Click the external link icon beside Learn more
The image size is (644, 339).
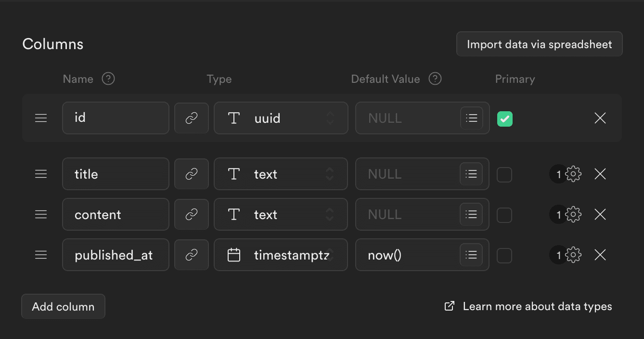coord(449,306)
